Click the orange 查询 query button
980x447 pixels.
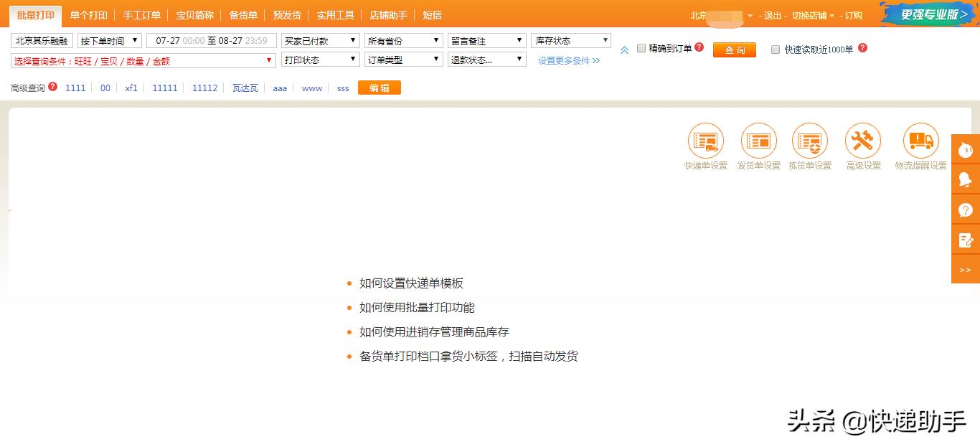pos(734,50)
